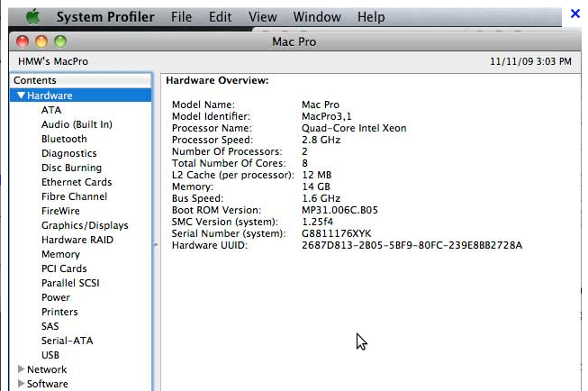Click the date 11/11/09 3:03 PM
Screen dimensions: 588x391
pos(530,61)
